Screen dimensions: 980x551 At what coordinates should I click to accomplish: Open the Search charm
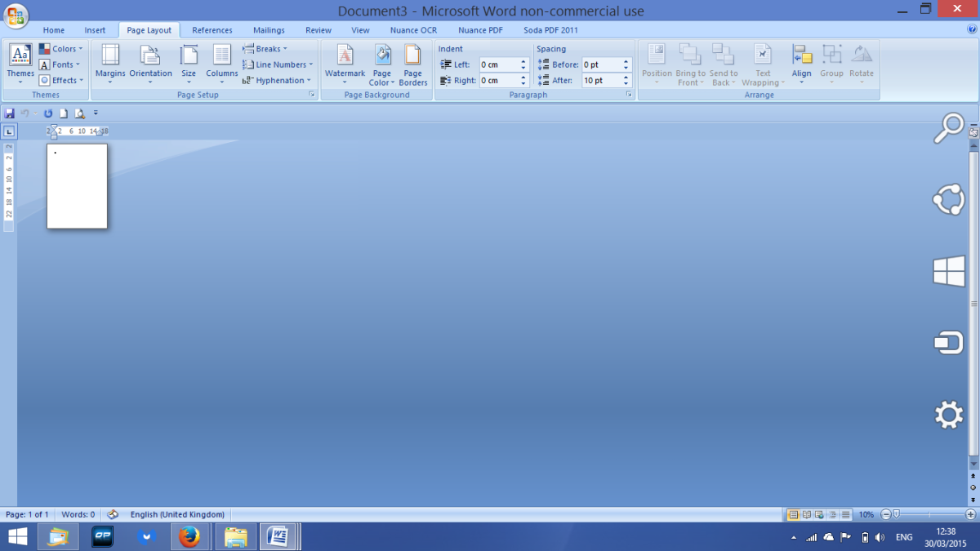(x=949, y=129)
